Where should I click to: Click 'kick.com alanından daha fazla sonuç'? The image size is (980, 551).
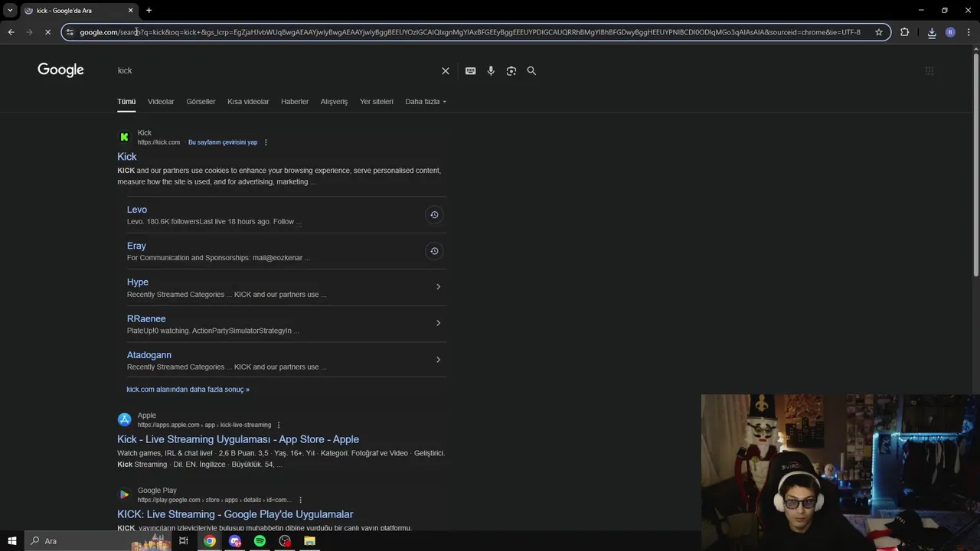(x=188, y=390)
